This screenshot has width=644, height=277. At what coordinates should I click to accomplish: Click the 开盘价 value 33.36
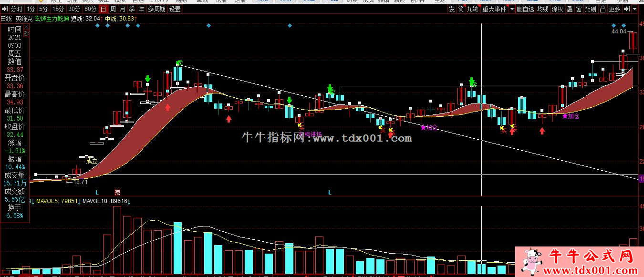tap(15, 86)
